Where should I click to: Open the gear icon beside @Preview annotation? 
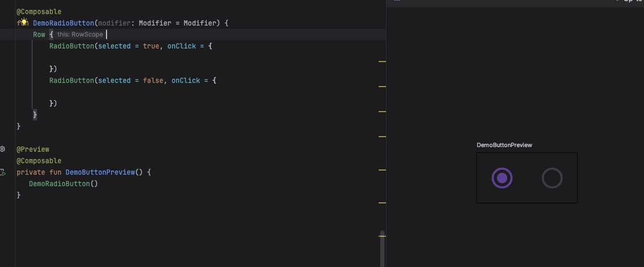3,149
